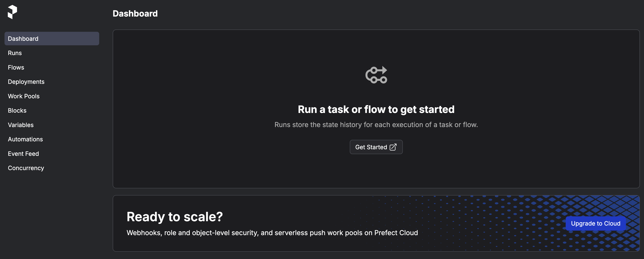Click the 'Run a task or flow' heading
Image resolution: width=644 pixels, height=259 pixels.
tap(376, 109)
